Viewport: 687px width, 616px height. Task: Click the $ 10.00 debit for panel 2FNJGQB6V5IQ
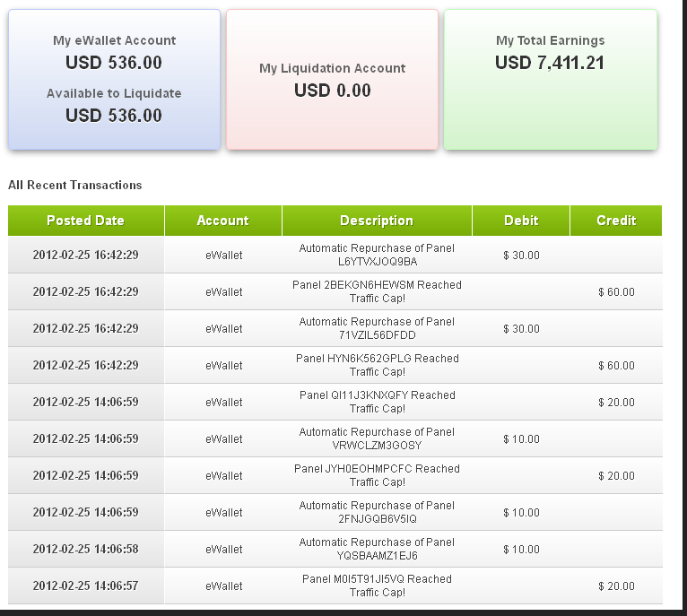521,513
